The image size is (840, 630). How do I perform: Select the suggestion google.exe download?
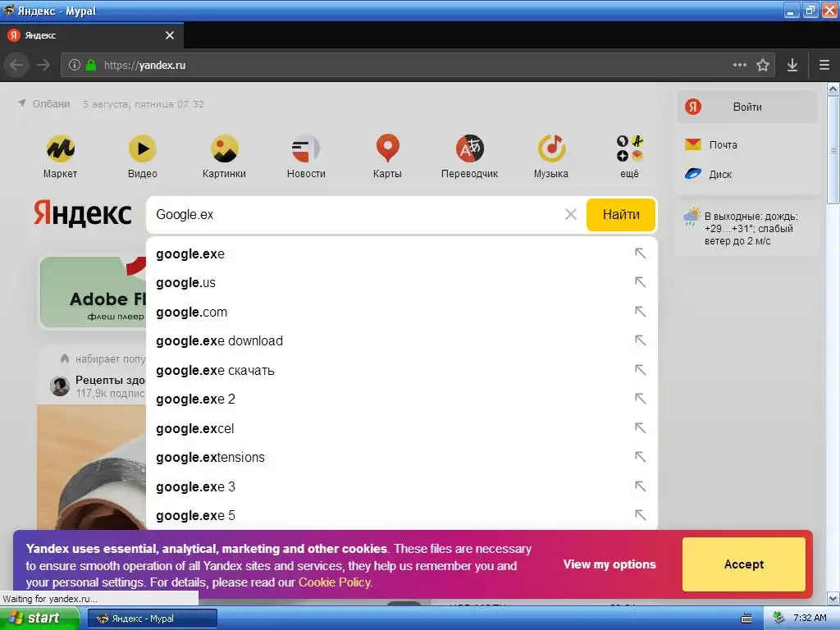[x=402, y=341]
